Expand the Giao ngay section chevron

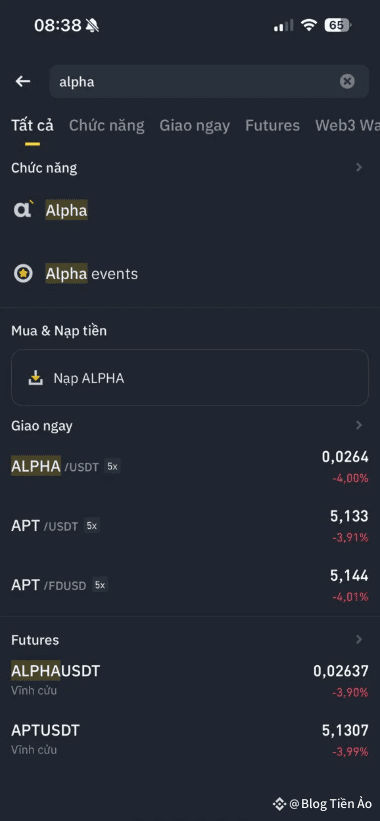tap(359, 425)
